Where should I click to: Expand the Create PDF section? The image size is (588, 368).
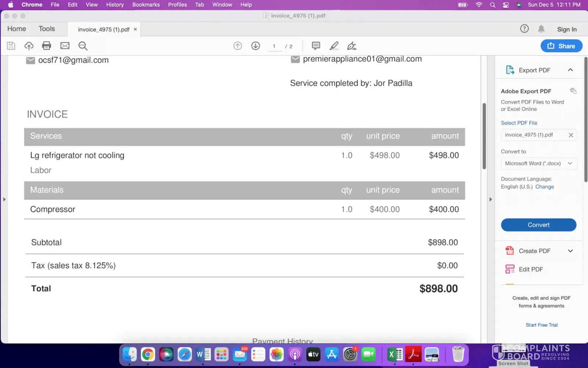[570, 251]
